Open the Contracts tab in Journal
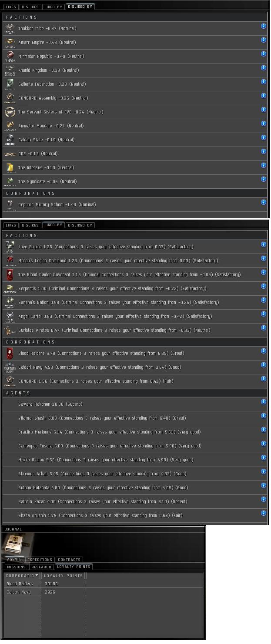Viewport: 271px width, 644px height. coord(69,560)
